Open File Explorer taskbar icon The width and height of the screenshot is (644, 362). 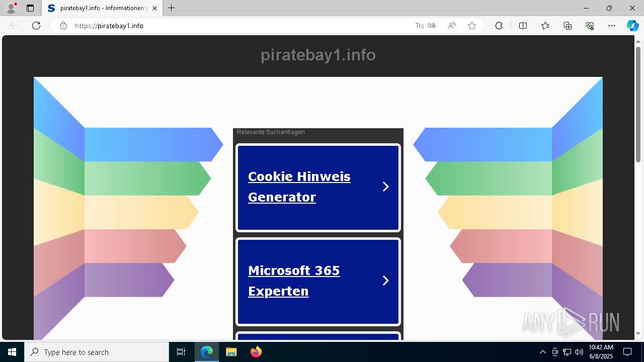(231, 352)
